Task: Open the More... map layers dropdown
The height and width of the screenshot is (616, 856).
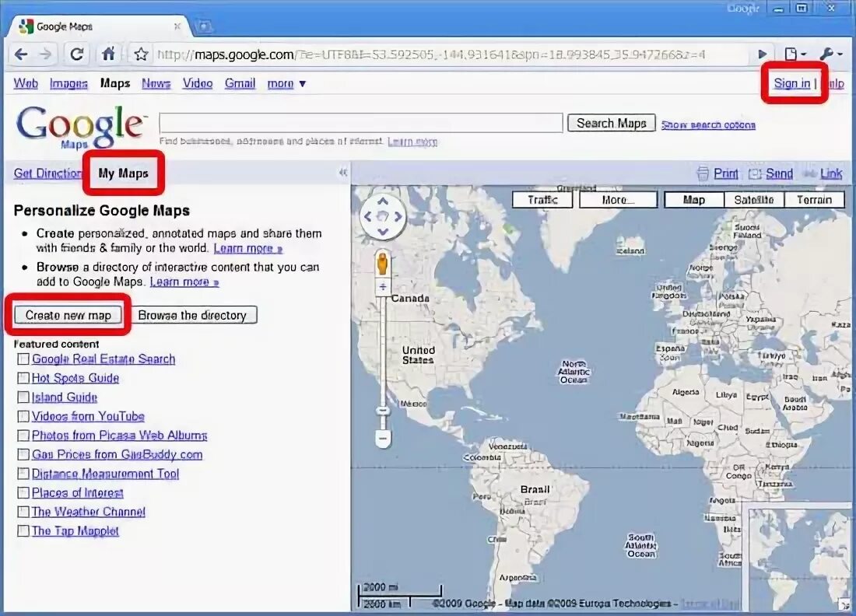Action: [x=618, y=200]
